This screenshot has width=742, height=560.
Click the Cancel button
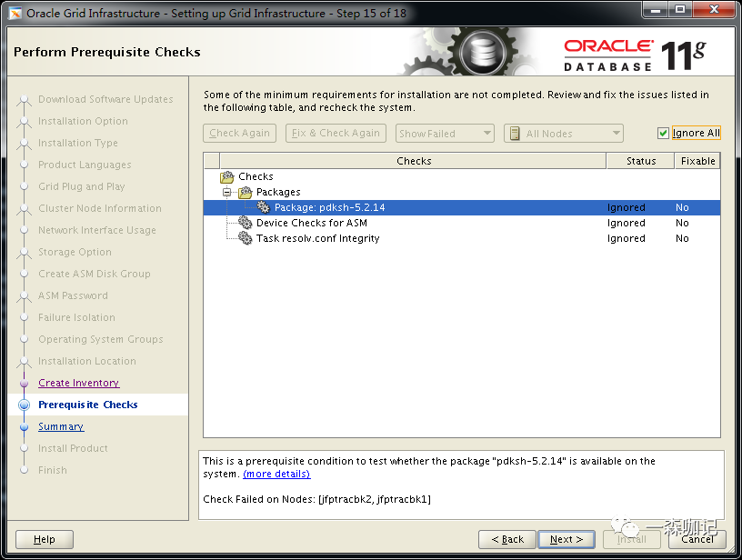[697, 539]
